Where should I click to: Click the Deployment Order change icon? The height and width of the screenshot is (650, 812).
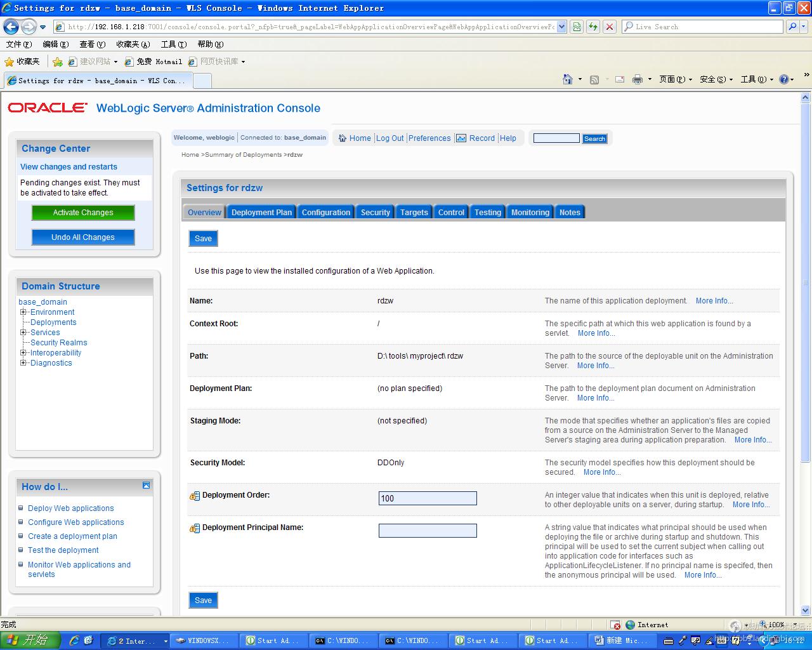click(x=195, y=496)
